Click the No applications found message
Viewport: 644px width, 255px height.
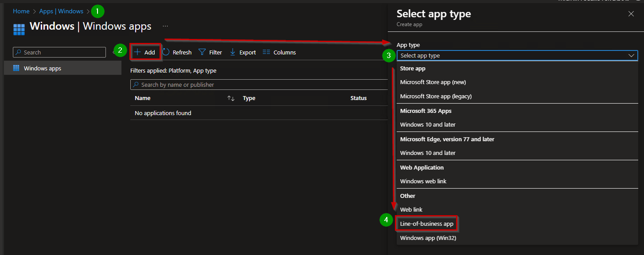(x=163, y=113)
